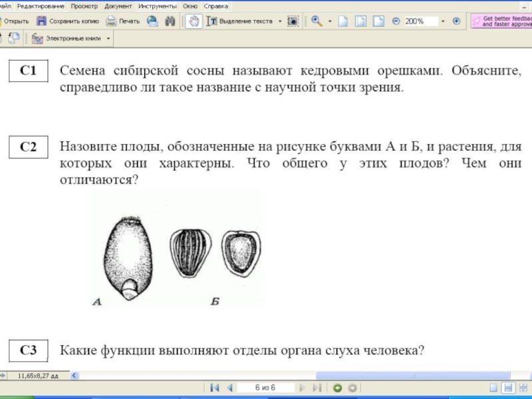Click the zoom-in magnifier tool

pos(317,21)
